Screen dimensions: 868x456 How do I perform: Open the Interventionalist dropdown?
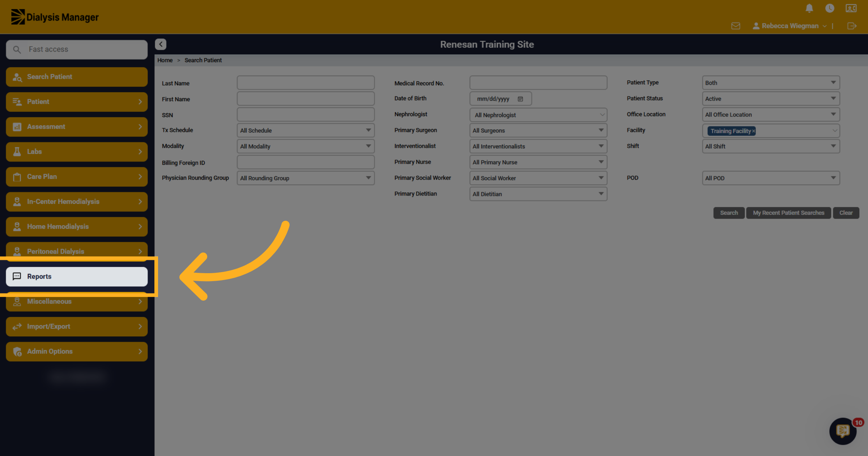click(538, 146)
